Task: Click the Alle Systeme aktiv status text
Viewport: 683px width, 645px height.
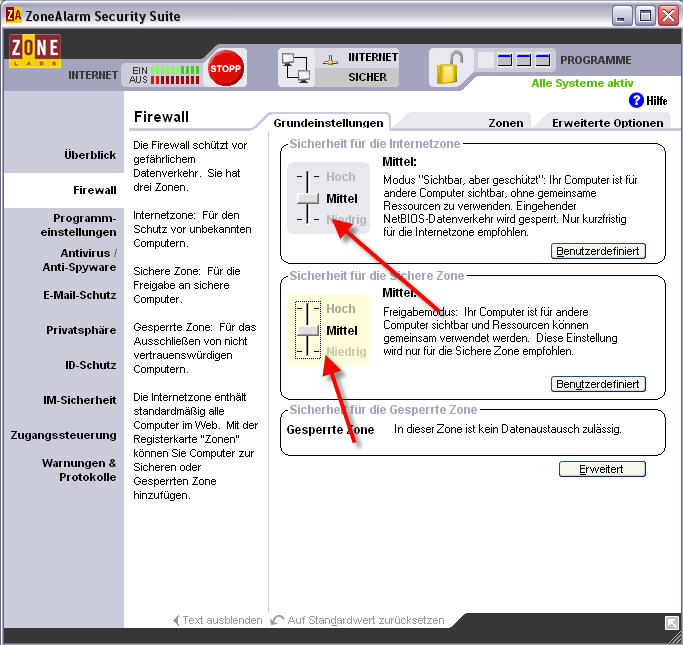Action: (582, 83)
